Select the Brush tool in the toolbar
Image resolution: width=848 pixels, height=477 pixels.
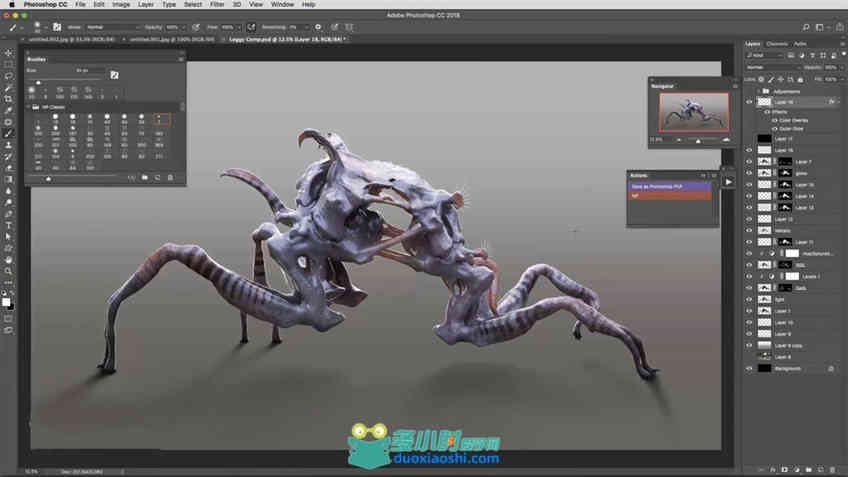coord(8,134)
